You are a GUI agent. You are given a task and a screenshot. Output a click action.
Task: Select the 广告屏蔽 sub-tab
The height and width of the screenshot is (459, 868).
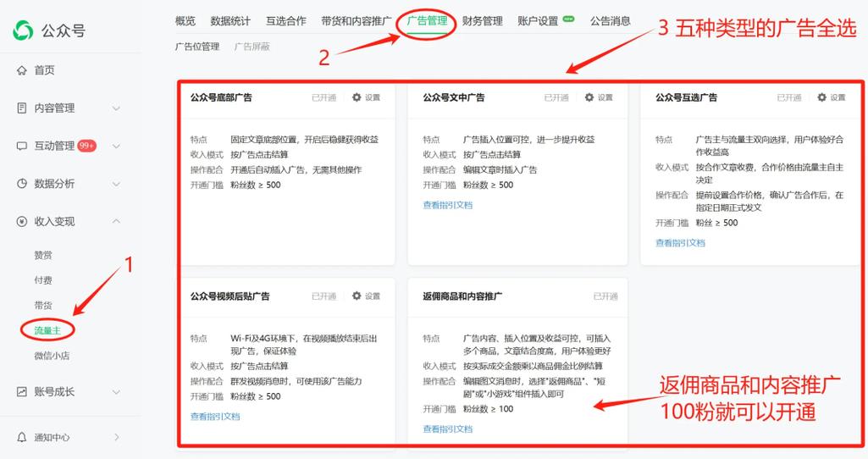pyautogui.click(x=252, y=47)
